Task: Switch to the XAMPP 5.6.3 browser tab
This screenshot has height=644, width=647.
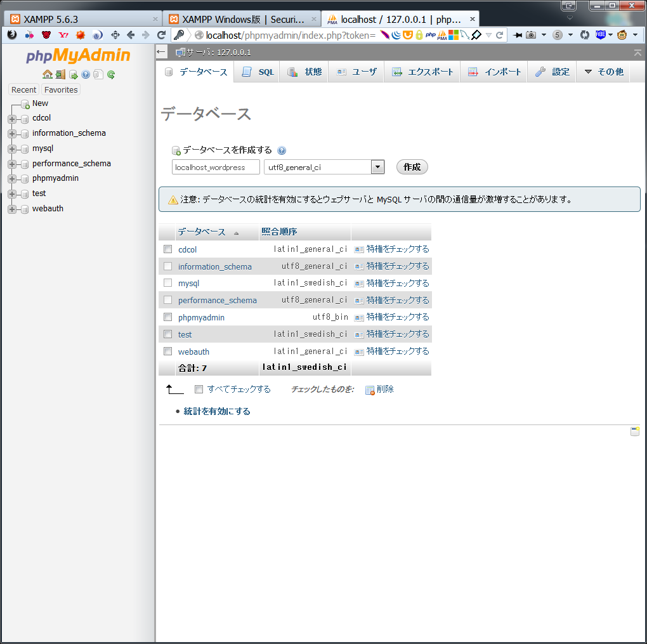Action: pyautogui.click(x=82, y=20)
